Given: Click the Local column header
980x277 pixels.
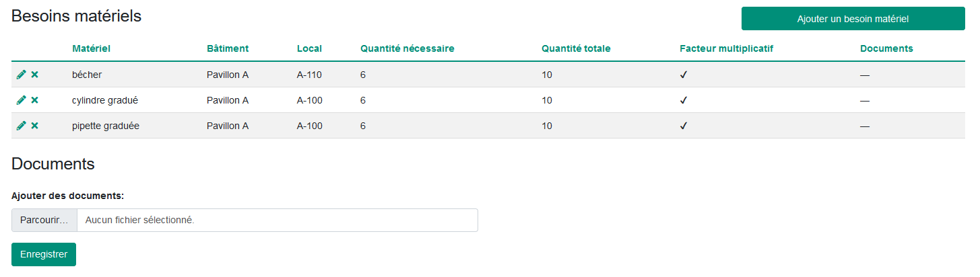Looking at the screenshot, I should (x=309, y=48).
